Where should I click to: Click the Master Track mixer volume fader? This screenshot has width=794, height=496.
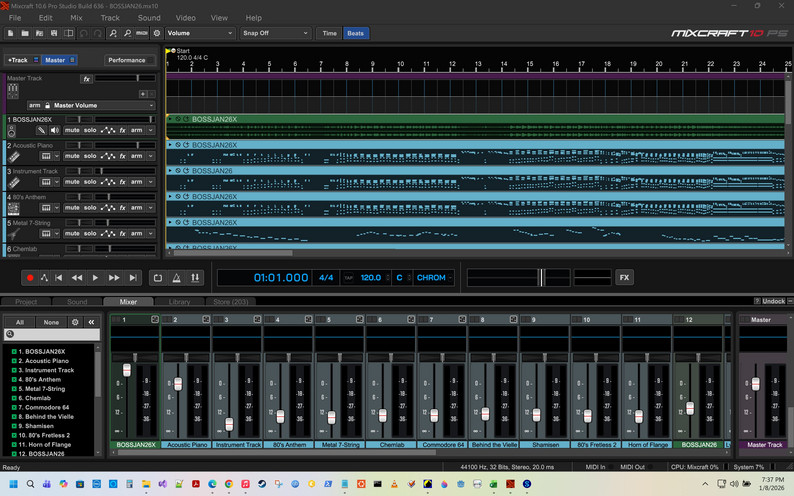(x=756, y=385)
